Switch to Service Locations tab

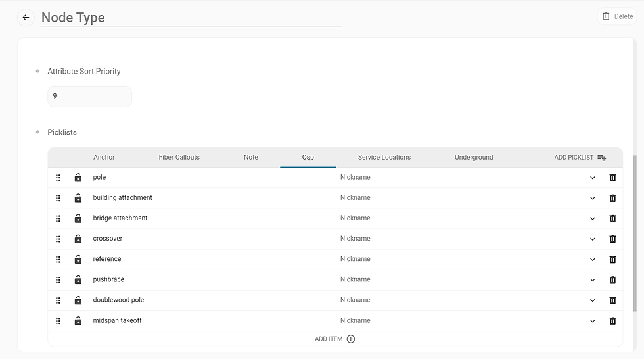[384, 157]
